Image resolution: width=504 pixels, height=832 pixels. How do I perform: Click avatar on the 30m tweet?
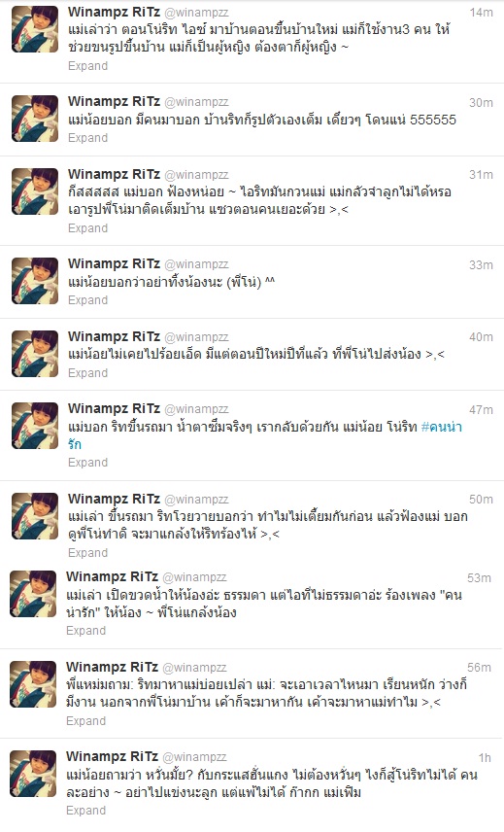[35, 119]
